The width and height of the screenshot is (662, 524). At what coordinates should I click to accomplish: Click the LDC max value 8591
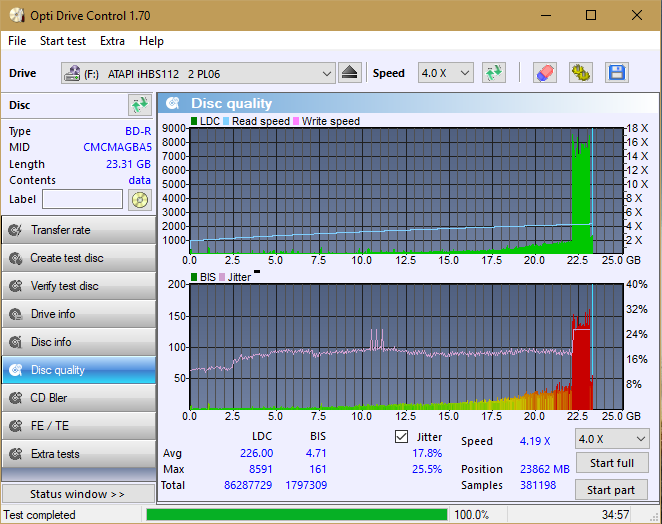[260, 469]
